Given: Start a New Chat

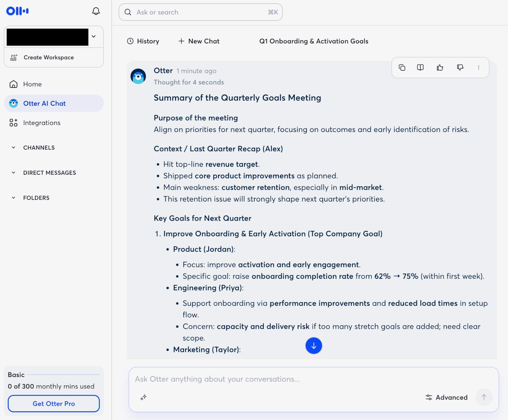Looking at the screenshot, I should tap(199, 41).
